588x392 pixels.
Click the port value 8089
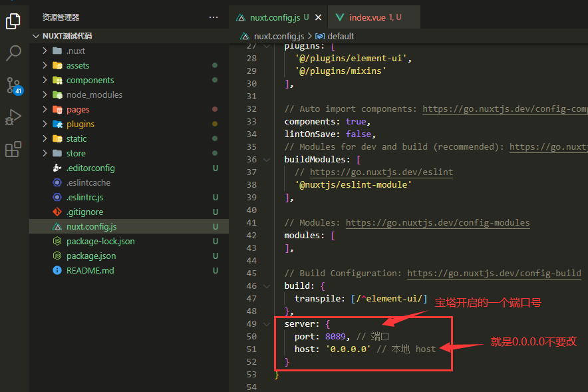[335, 337]
